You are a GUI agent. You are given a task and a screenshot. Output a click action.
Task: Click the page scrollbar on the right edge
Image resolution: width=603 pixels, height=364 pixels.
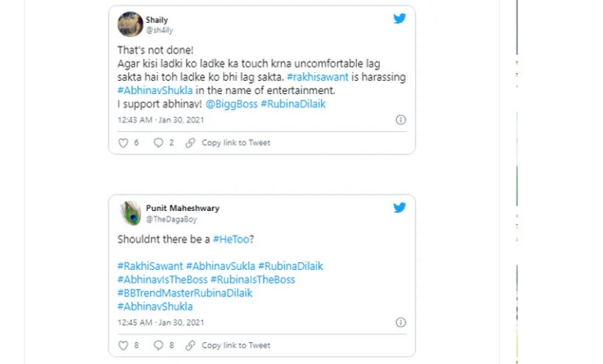tap(517, 182)
